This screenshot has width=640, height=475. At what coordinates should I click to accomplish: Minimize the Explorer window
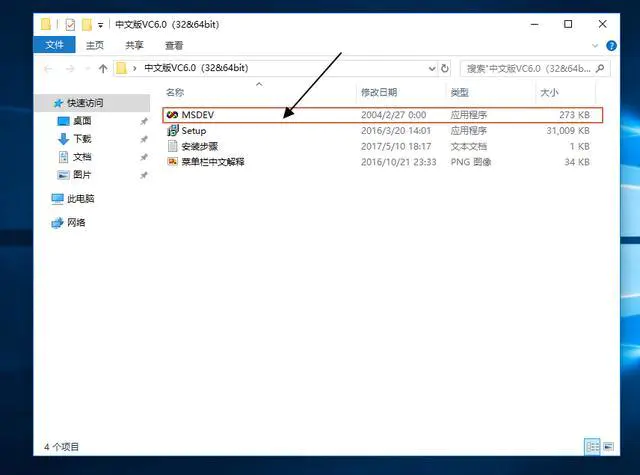pyautogui.click(x=534, y=24)
